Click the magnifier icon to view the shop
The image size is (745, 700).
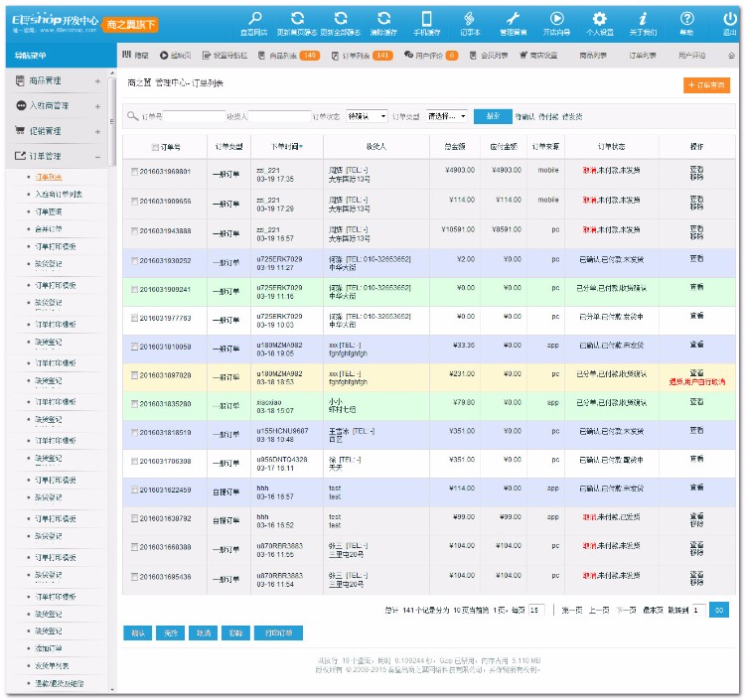tap(254, 19)
